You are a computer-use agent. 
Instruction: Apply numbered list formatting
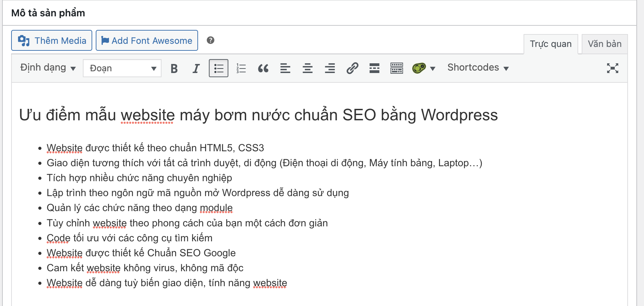point(241,68)
